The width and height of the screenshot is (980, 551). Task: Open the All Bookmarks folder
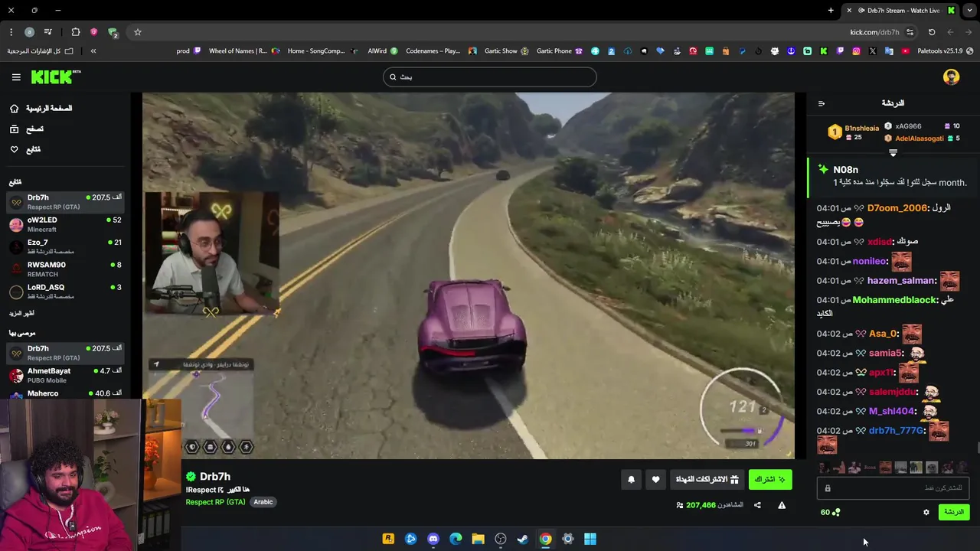[x=40, y=51]
